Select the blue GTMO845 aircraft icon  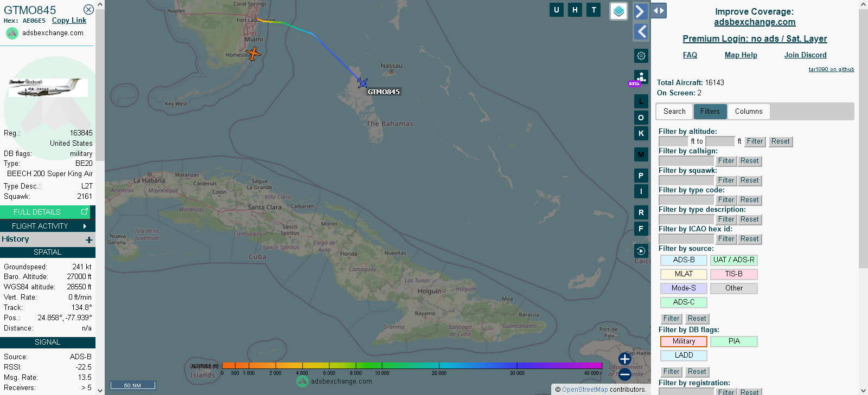(x=362, y=83)
